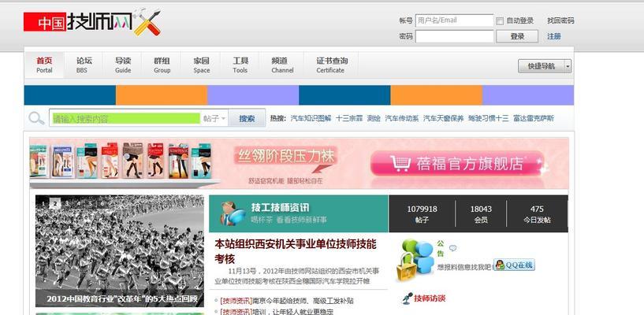Screen dimensions: 644x315
Task: Click the first purple color block
Action: click(253, 95)
